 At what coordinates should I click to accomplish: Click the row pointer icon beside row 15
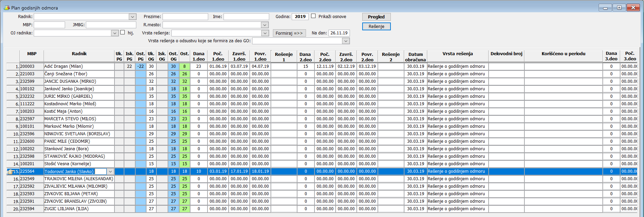[10, 172]
